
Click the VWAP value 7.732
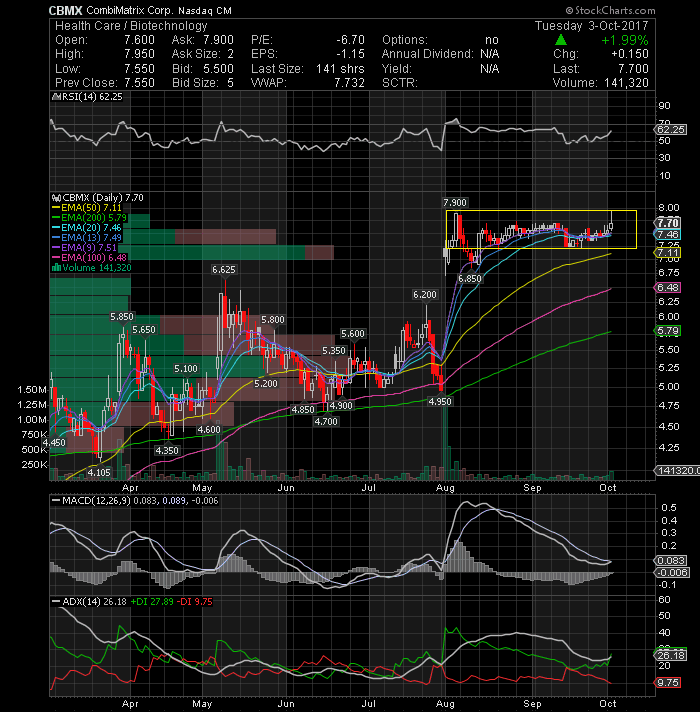350,83
